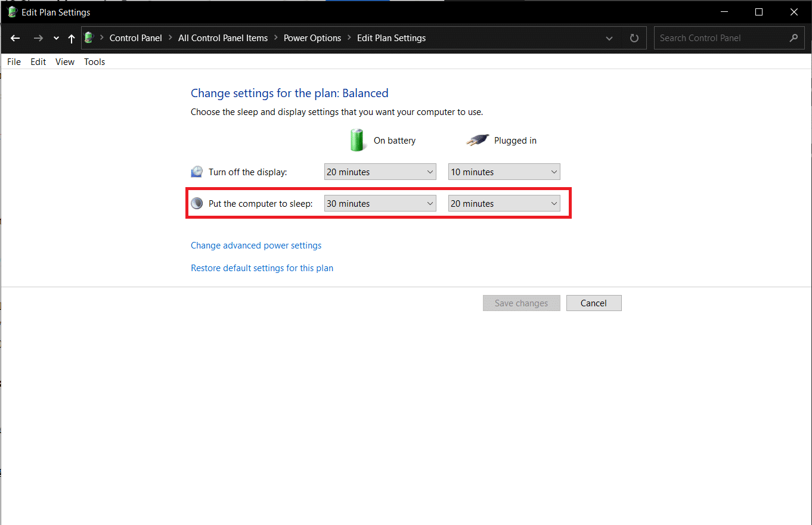
Task: Click the Refresh icon beside address bar
Action: tap(634, 38)
